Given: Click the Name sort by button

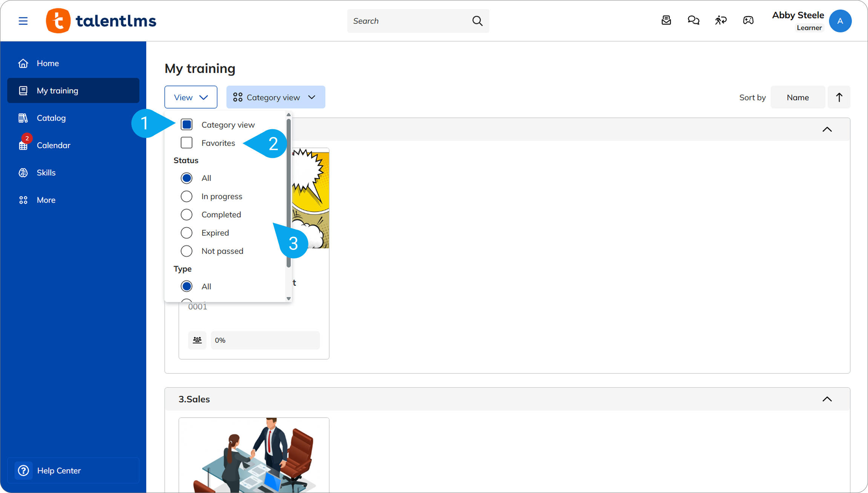Looking at the screenshot, I should [x=797, y=97].
